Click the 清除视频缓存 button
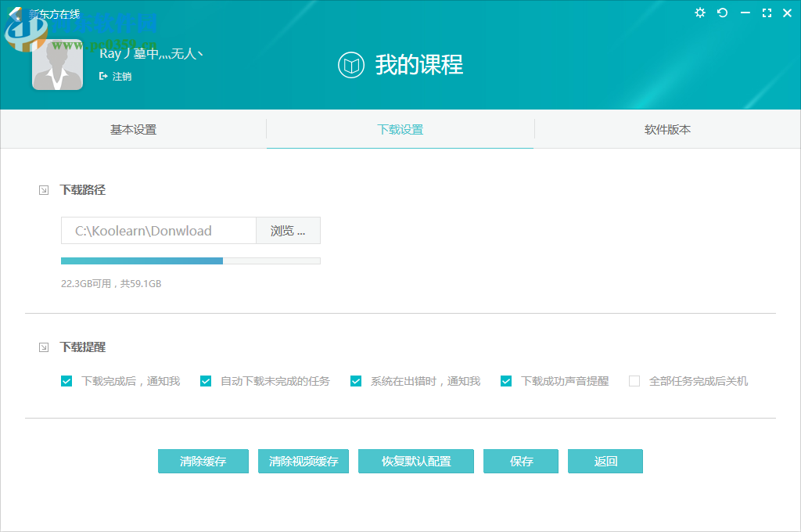Screen dimensions: 801x532 303,461
